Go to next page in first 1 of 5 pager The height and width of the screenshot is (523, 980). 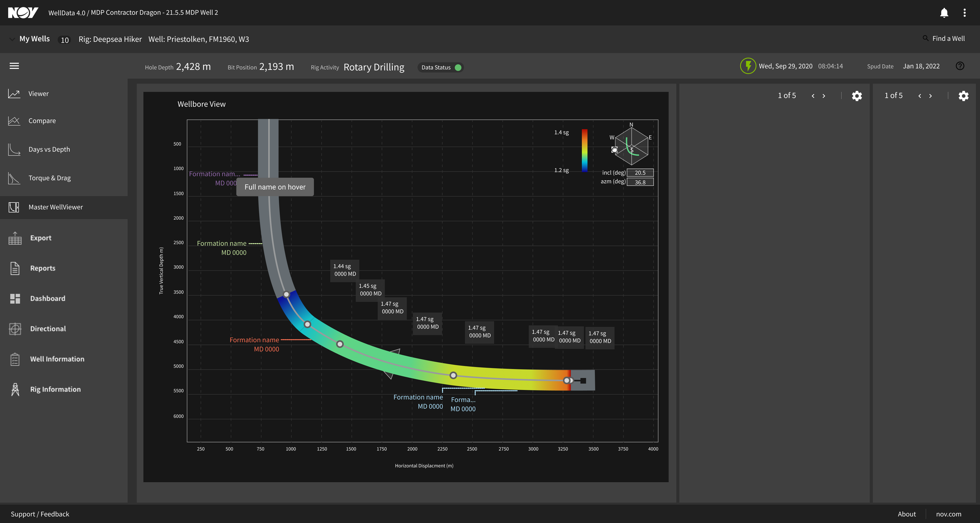pos(824,96)
